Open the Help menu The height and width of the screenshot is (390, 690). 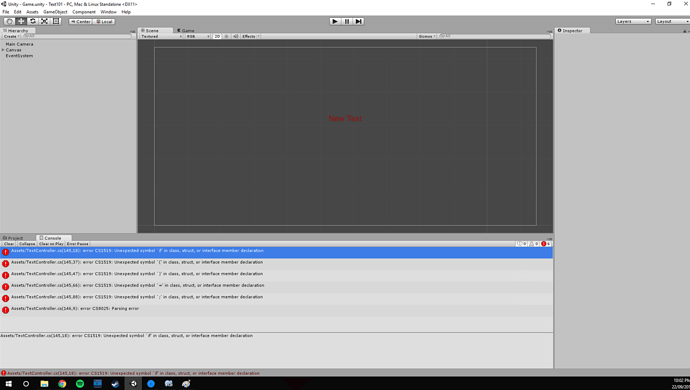tap(126, 12)
